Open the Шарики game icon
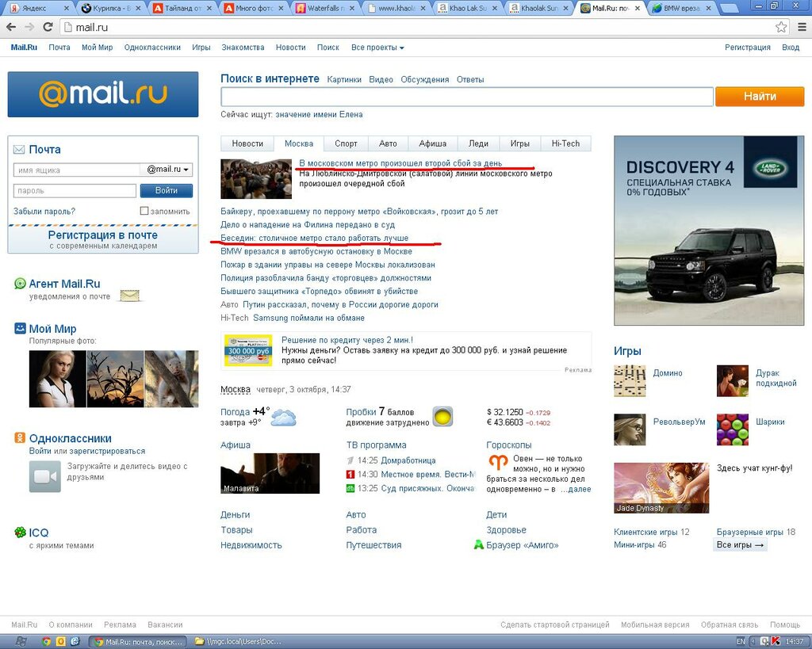This screenshot has width=812, height=649. [x=732, y=429]
